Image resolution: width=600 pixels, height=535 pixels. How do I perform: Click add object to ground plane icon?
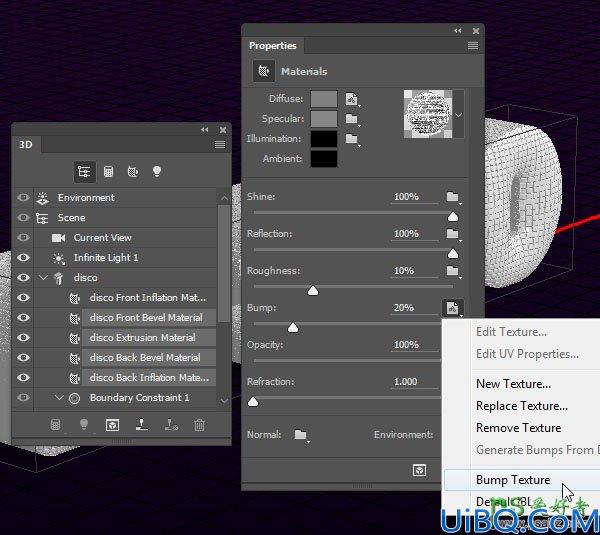[x=142, y=424]
